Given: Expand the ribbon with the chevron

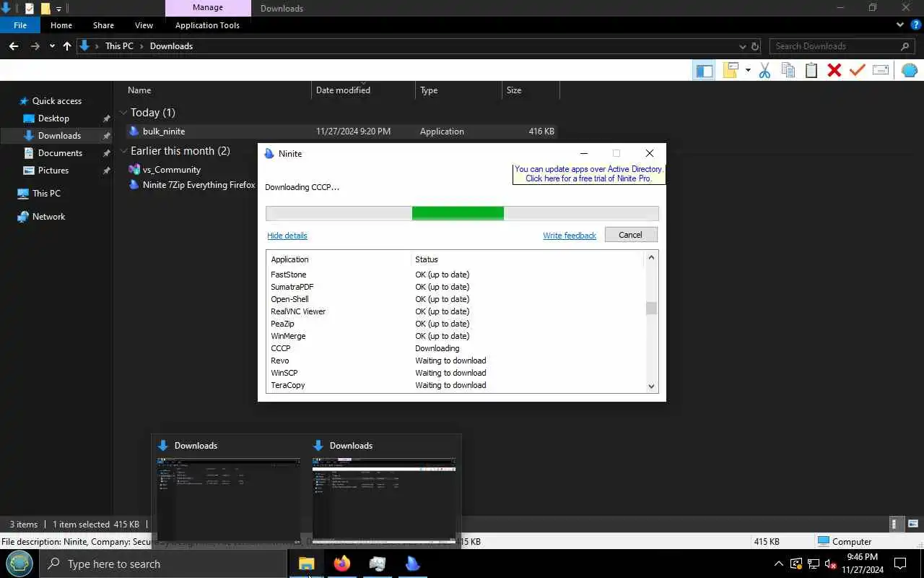Looking at the screenshot, I should click(900, 25).
